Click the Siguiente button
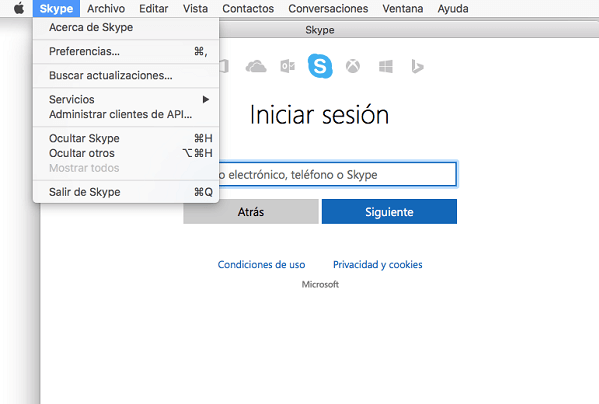Viewport: 599px width, 404px height. pyautogui.click(x=389, y=212)
